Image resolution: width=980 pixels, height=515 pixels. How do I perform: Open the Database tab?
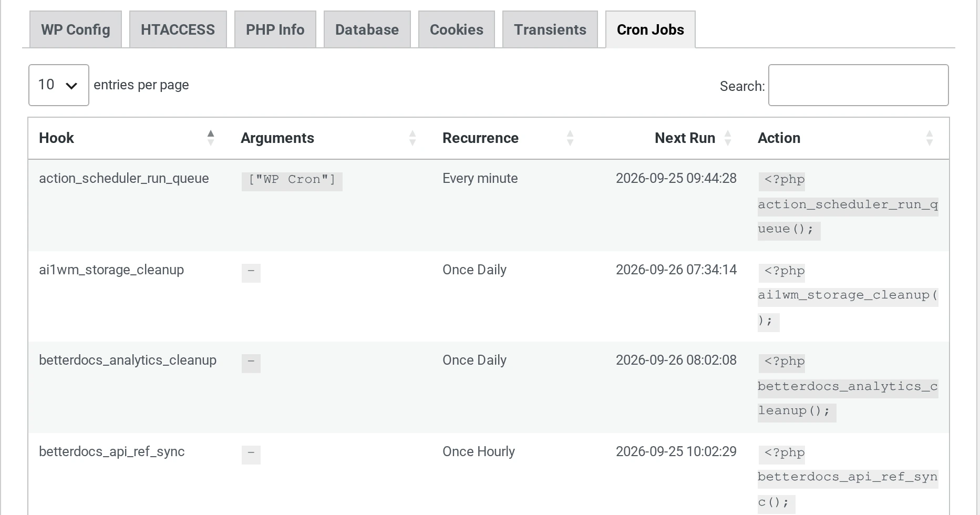pyautogui.click(x=367, y=29)
